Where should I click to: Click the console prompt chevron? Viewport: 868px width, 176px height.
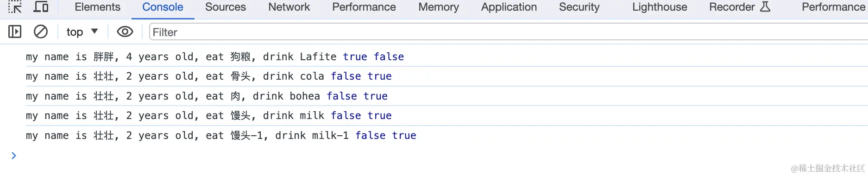click(14, 156)
